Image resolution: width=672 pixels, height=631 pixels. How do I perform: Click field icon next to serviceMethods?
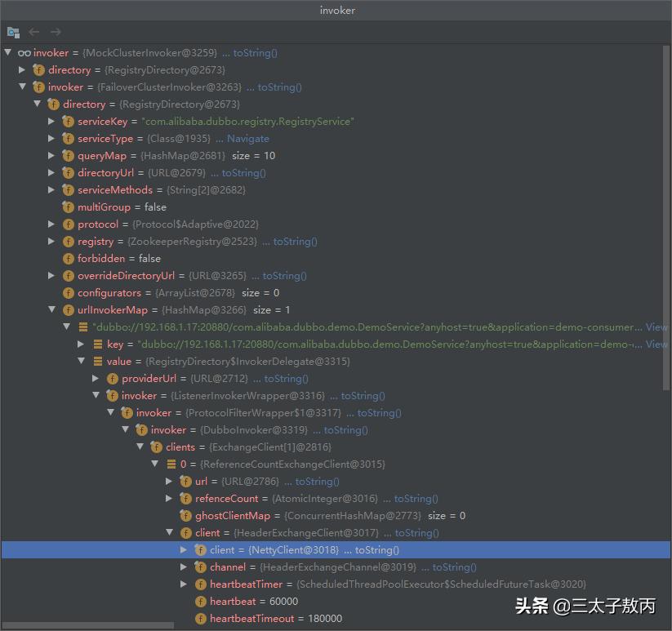68,190
